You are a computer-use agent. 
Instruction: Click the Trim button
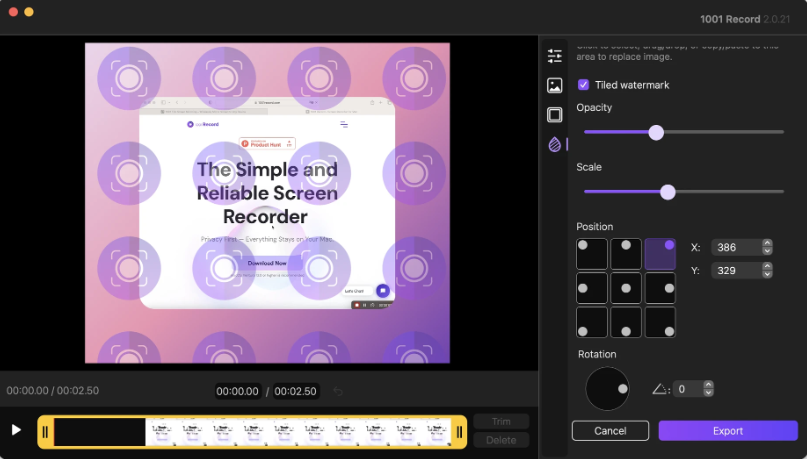[501, 422]
